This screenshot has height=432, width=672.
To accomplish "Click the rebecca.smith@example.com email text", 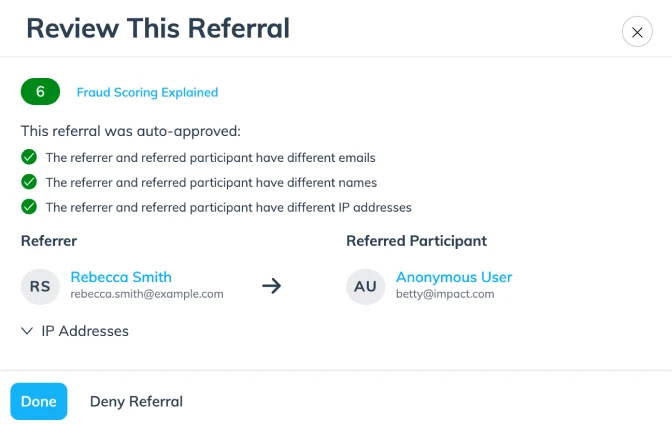I will click(x=147, y=295).
